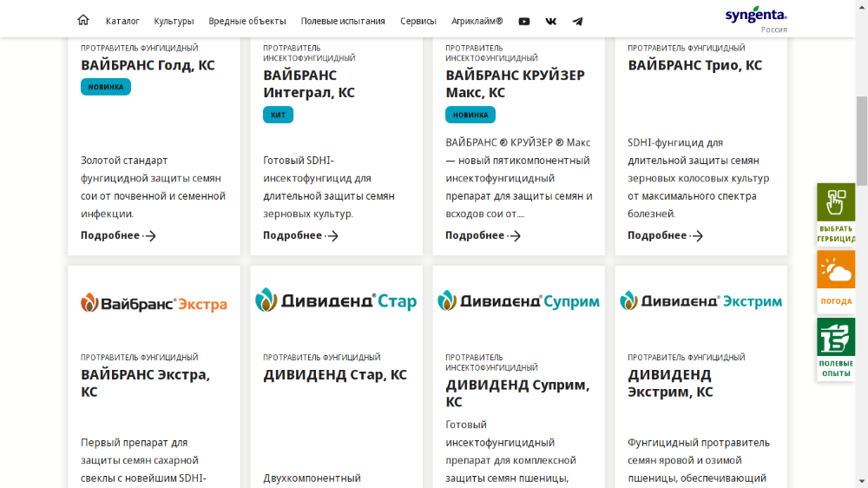The height and width of the screenshot is (488, 868).
Task: Click the Вайбранс Экстра product logo
Action: (154, 303)
